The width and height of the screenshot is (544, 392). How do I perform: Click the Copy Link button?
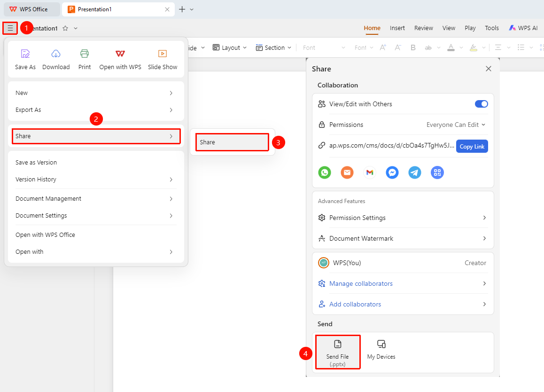pyautogui.click(x=472, y=147)
